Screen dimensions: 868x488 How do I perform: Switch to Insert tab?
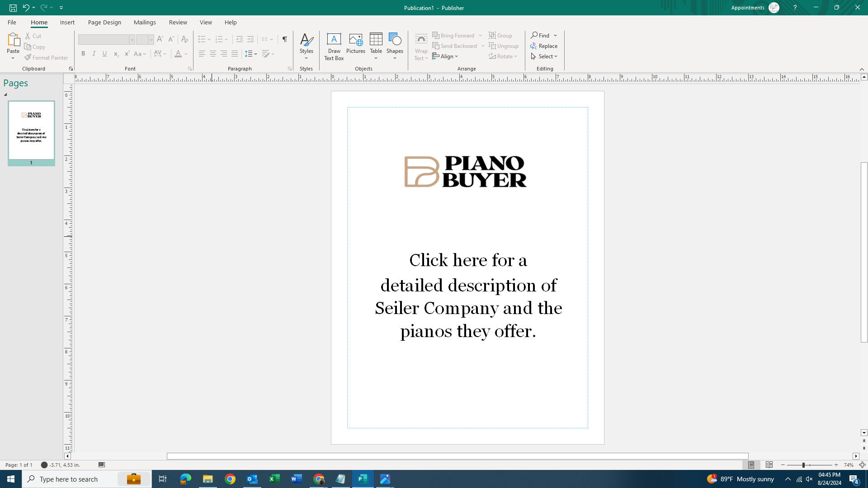[67, 22]
